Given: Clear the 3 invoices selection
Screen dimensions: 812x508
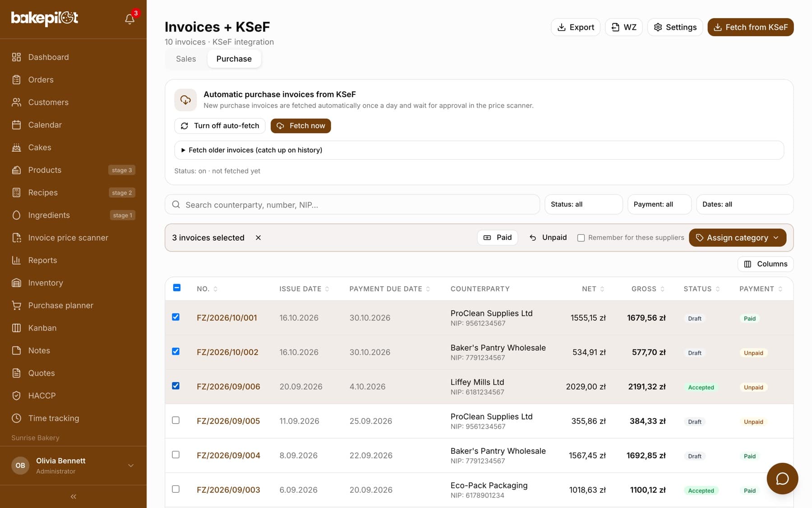Looking at the screenshot, I should [258, 238].
